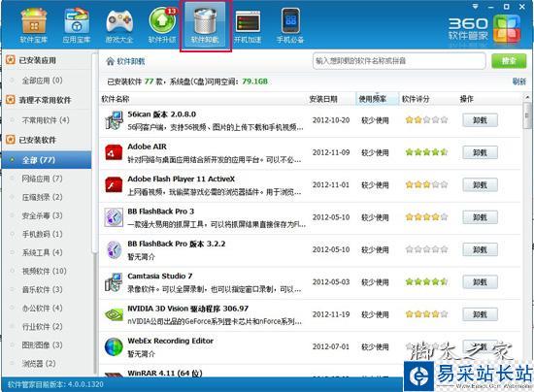Sort by 安装日期 column header

[323, 99]
